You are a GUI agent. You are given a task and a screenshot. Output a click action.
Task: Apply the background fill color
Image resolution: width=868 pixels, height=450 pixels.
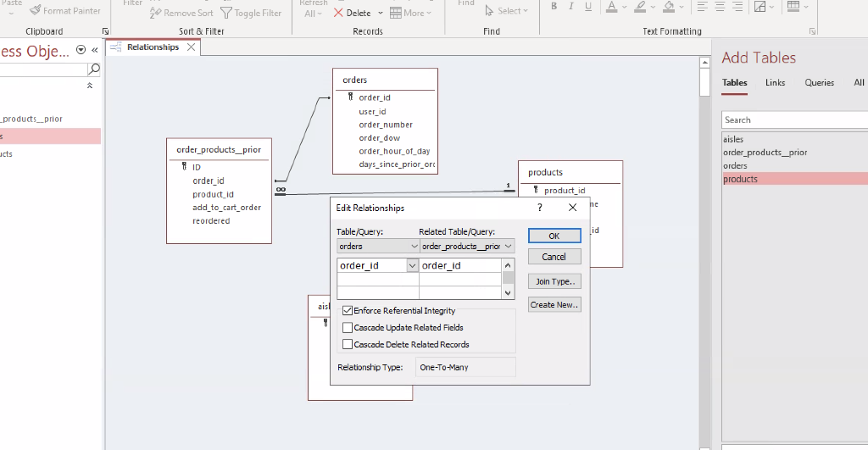pyautogui.click(x=669, y=7)
